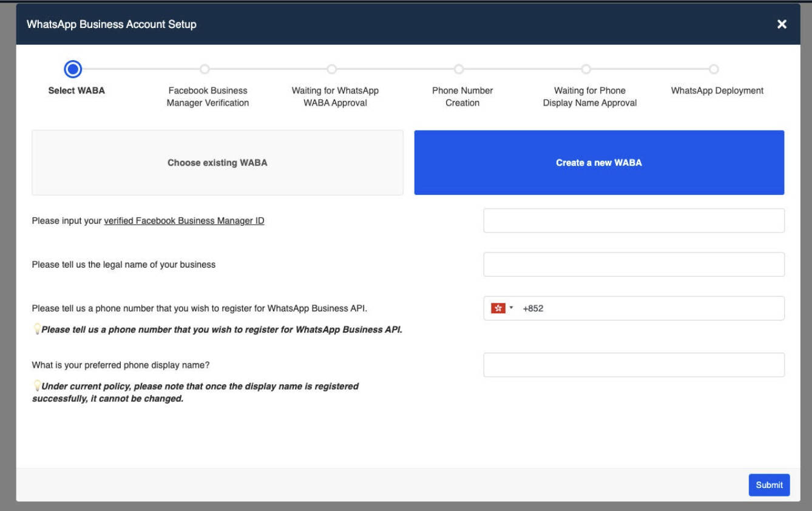Jump to Facebook Business Manager Verification step circle

pos(205,69)
